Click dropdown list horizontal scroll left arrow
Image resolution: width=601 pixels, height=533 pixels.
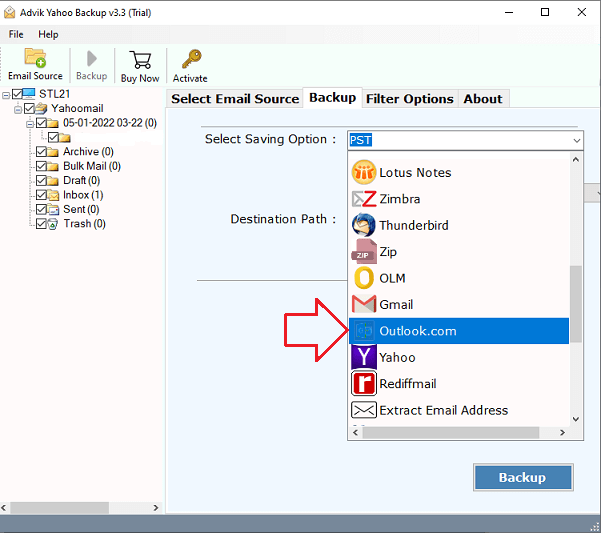(x=355, y=433)
